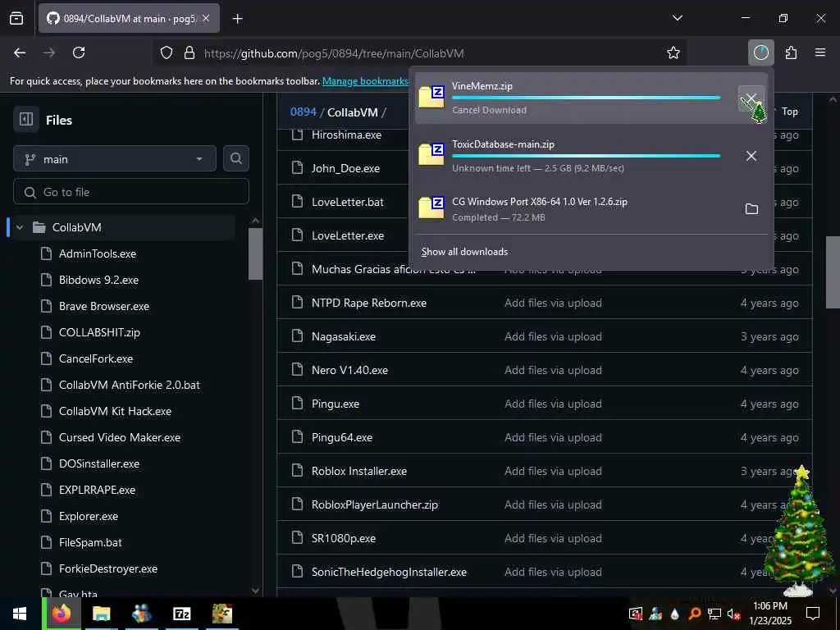Open CollabVM Kit Hack.exe tree item

(115, 411)
